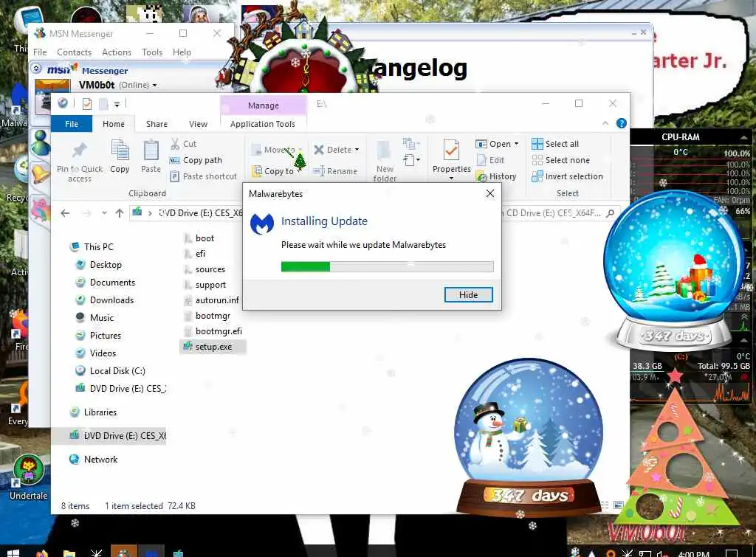Switch to the Home ribbon tab

pos(113,124)
